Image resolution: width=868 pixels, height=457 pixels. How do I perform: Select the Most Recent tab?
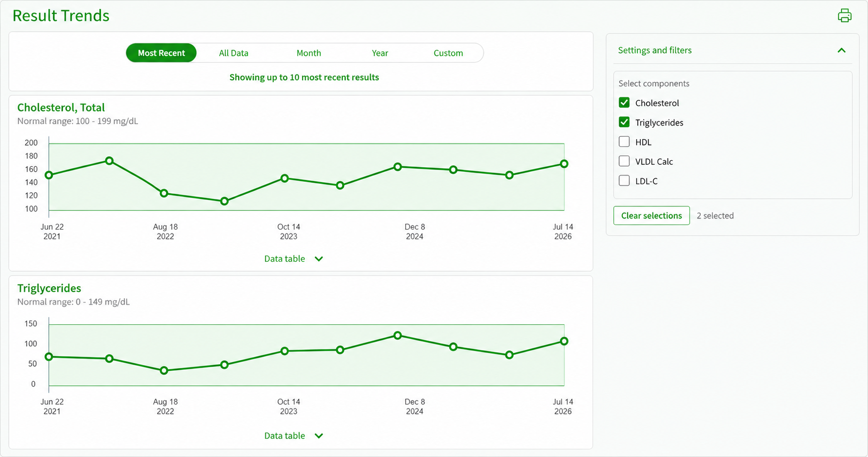click(161, 53)
